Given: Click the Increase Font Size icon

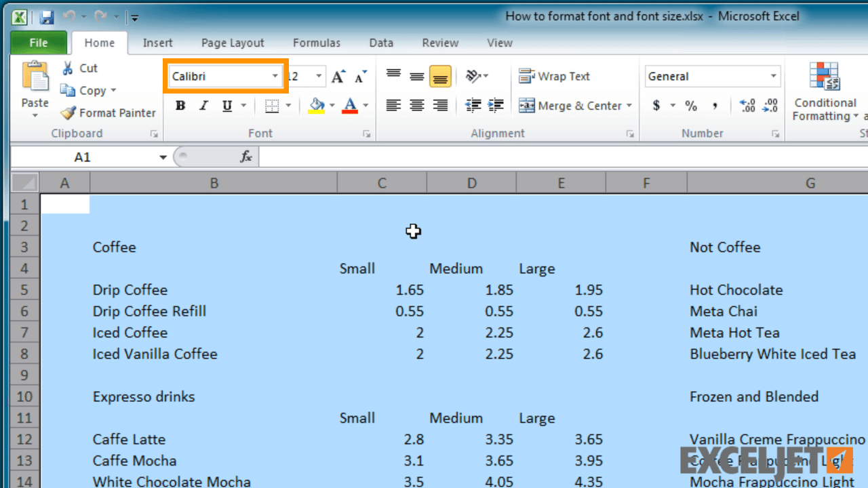Looking at the screenshot, I should pyautogui.click(x=337, y=76).
